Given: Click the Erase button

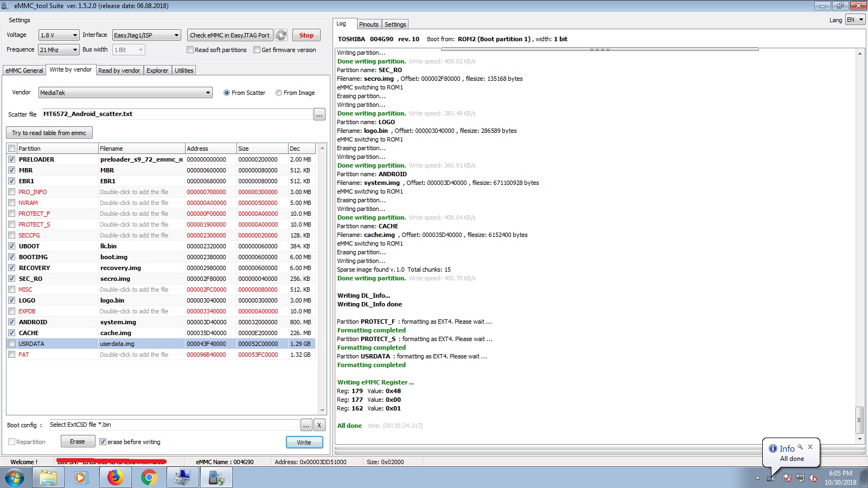Looking at the screenshot, I should [78, 441].
